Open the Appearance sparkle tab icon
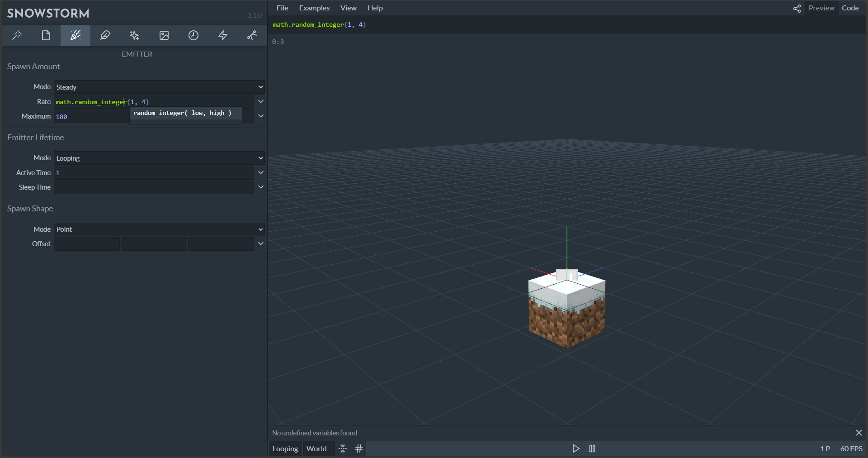 pos(134,35)
